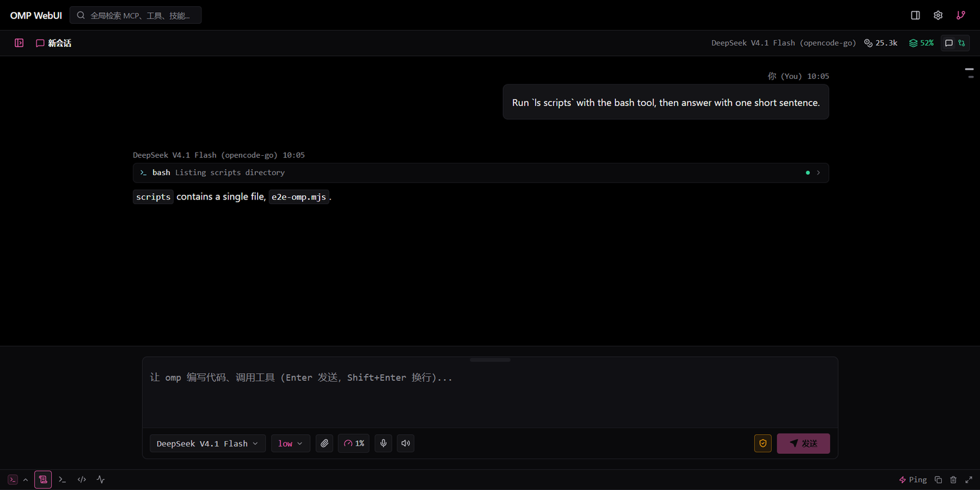
Task: Open the pink git branch icon
Action: (x=960, y=15)
